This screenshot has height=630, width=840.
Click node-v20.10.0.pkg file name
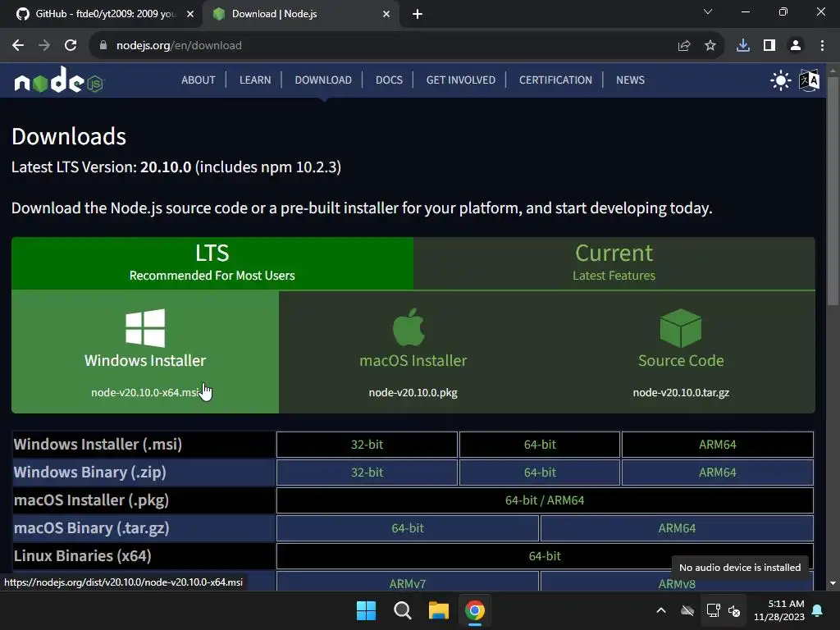coord(413,393)
